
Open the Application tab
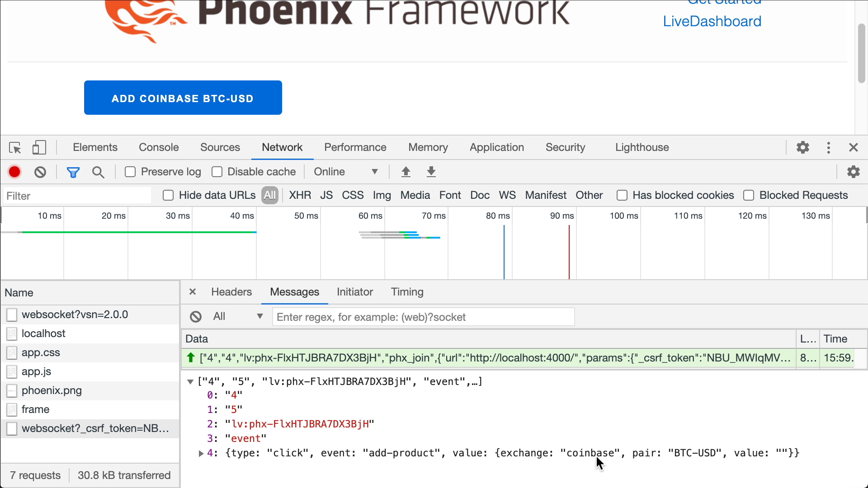[x=497, y=147]
